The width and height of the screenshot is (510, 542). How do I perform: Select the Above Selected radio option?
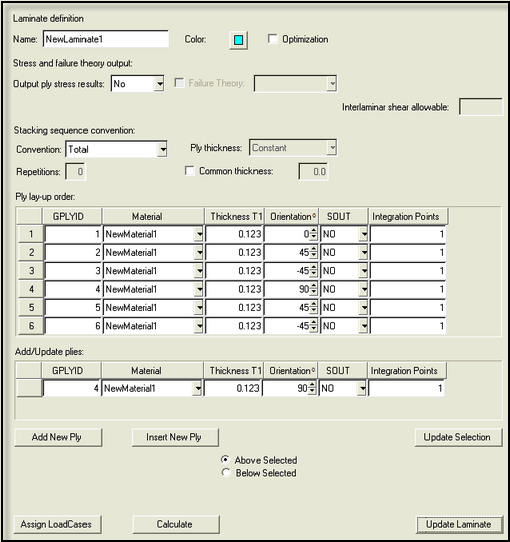pyautogui.click(x=225, y=460)
